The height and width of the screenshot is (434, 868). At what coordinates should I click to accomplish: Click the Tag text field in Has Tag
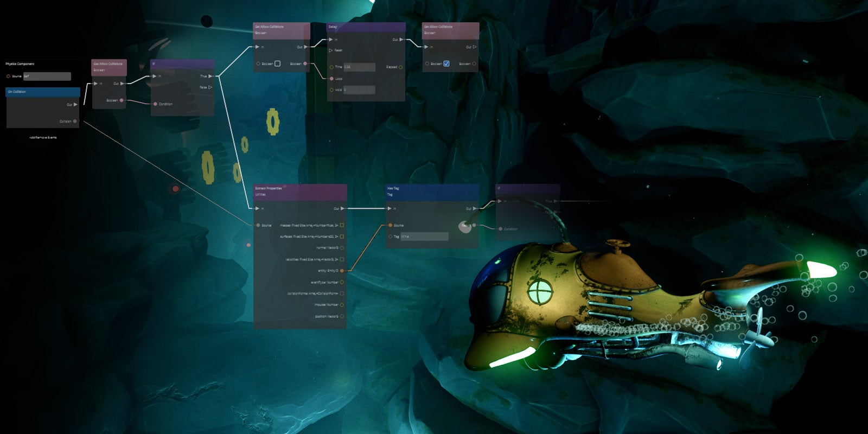pyautogui.click(x=424, y=237)
